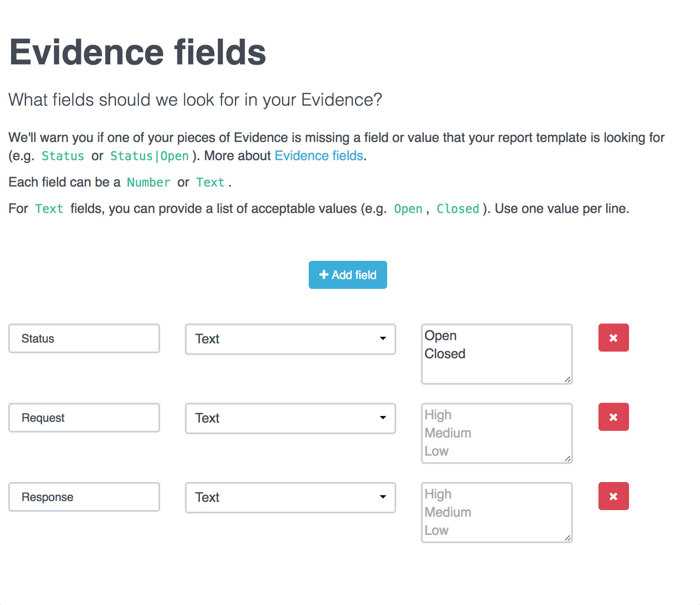Focus the Status field name input
The image size is (700, 605).
(84, 338)
